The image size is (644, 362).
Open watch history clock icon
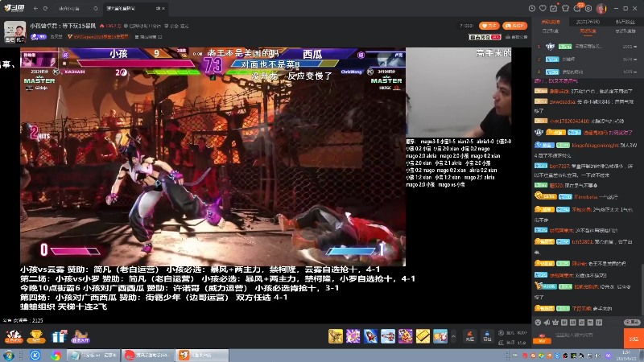pos(531,8)
